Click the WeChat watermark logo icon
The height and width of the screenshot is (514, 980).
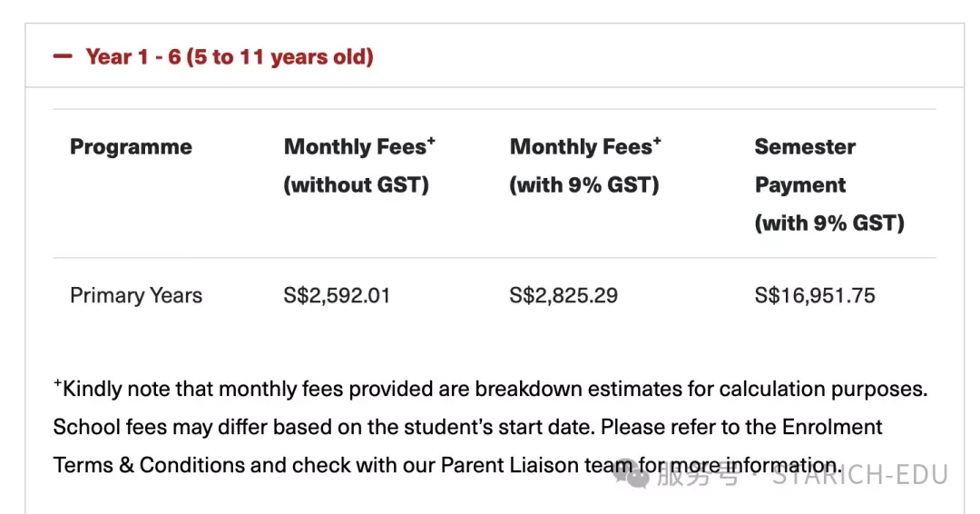[632, 475]
